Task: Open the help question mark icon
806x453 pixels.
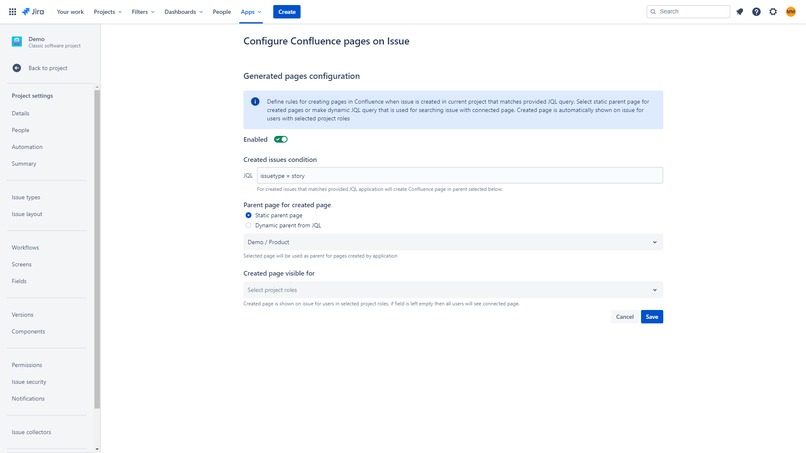Action: click(756, 11)
